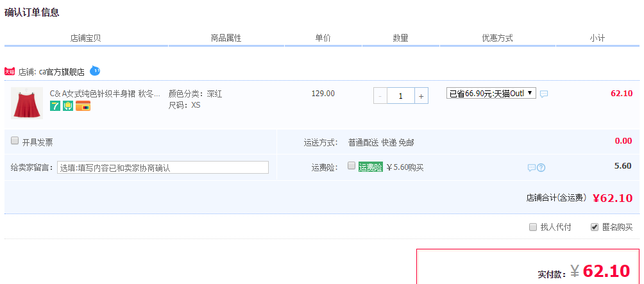Viewport: 644px width, 284px height.
Task: Click the 确认订单信息 heading
Action: click(31, 12)
